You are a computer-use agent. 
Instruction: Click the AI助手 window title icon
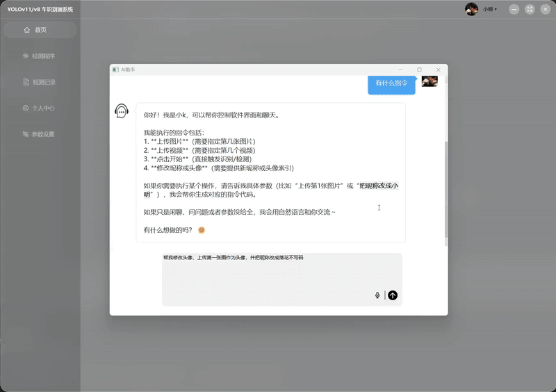pos(115,70)
